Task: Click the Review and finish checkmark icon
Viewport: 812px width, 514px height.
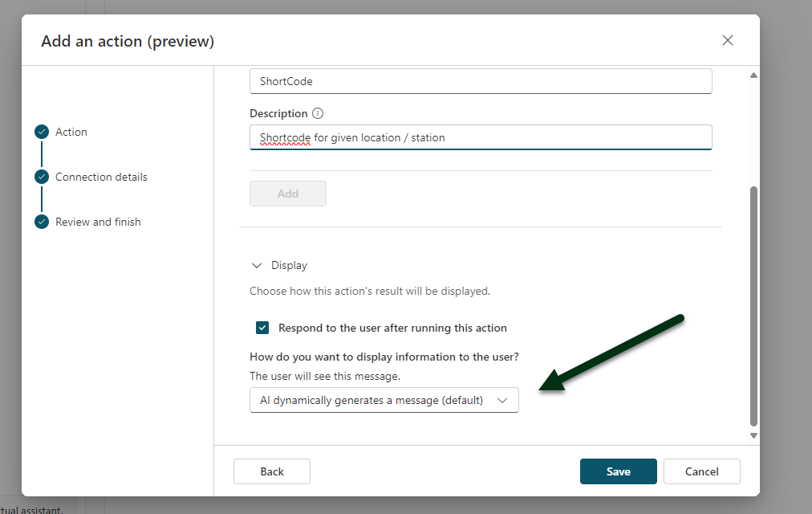Action: click(42, 222)
